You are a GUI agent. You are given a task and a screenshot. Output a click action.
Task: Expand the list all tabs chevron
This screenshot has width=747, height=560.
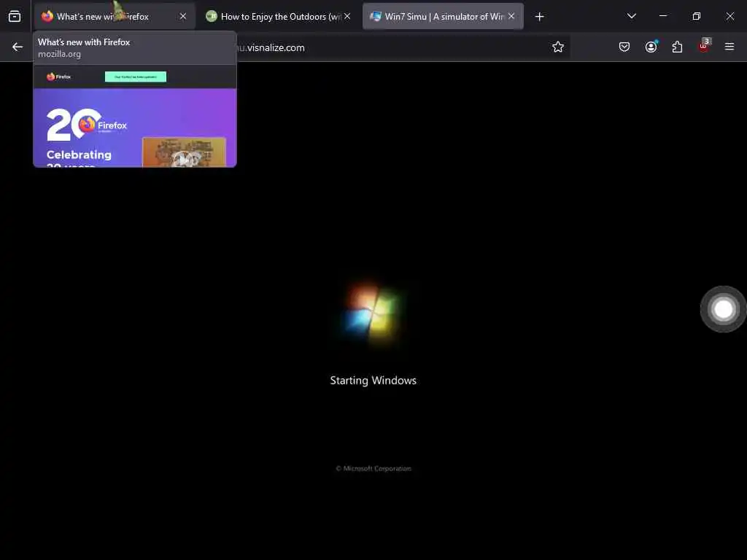[x=632, y=16]
